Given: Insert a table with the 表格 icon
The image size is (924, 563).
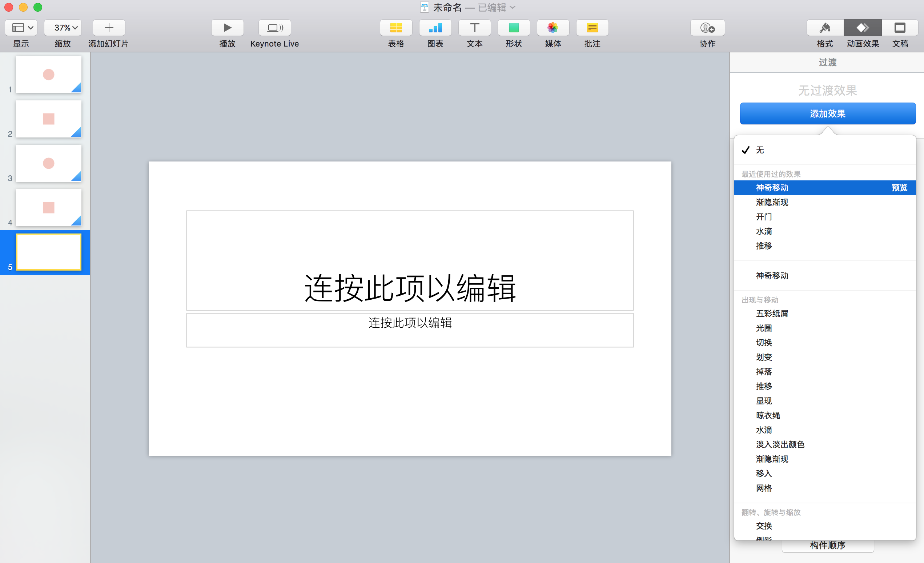Looking at the screenshot, I should point(396,28).
